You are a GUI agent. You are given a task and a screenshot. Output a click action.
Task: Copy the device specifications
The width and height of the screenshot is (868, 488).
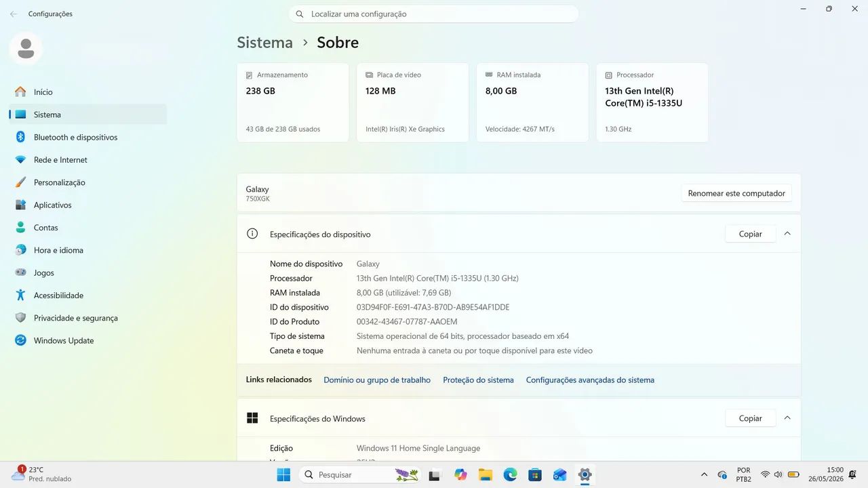coord(750,234)
